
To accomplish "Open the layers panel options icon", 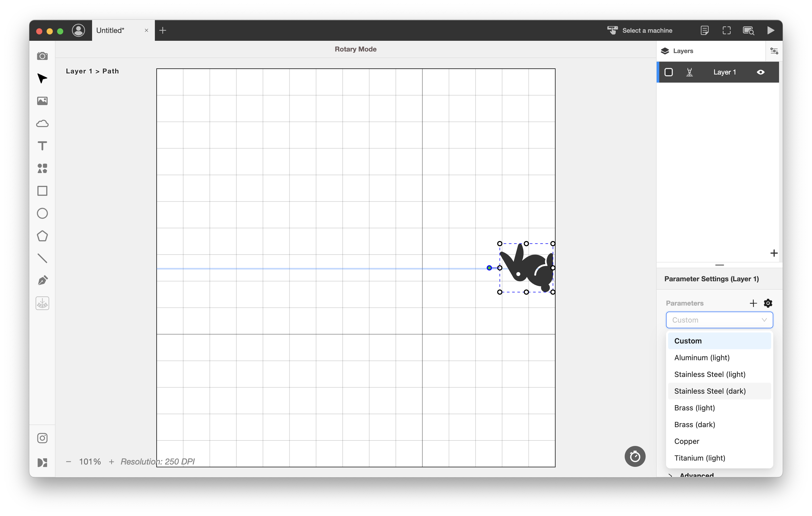I will pyautogui.click(x=774, y=51).
